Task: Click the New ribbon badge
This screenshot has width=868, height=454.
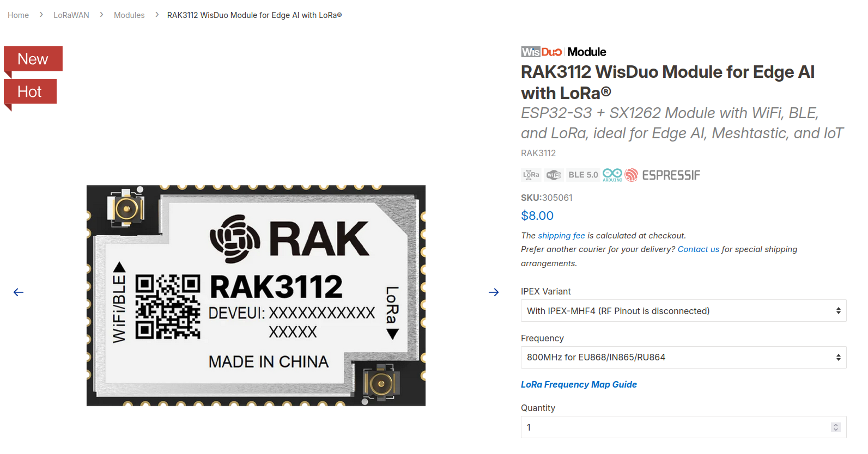Action: 33,59
